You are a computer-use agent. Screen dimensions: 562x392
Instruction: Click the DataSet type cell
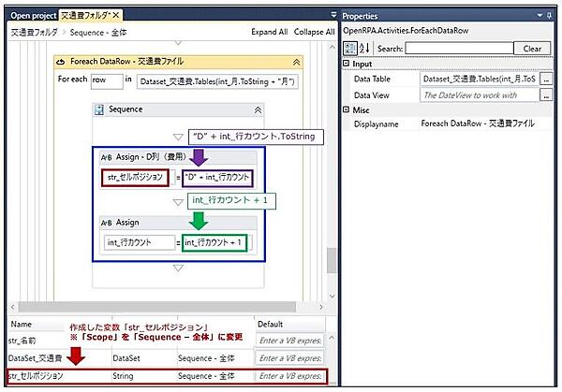pos(126,358)
